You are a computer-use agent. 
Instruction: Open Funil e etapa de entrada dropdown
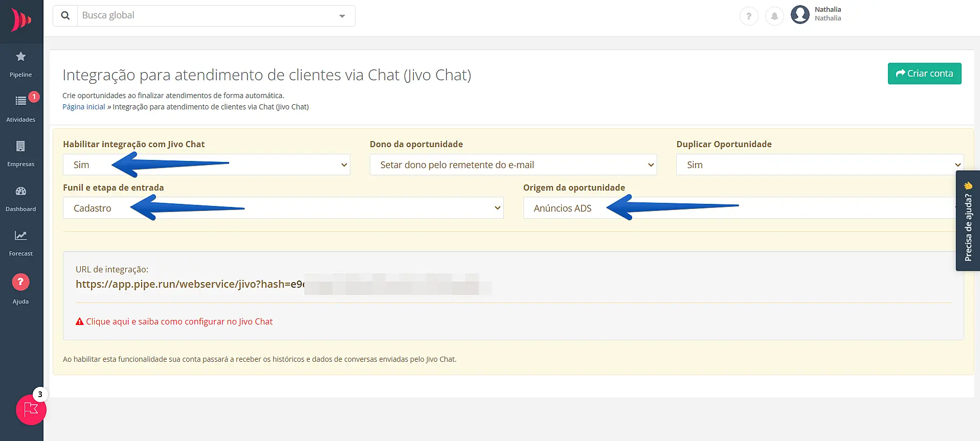click(x=283, y=208)
